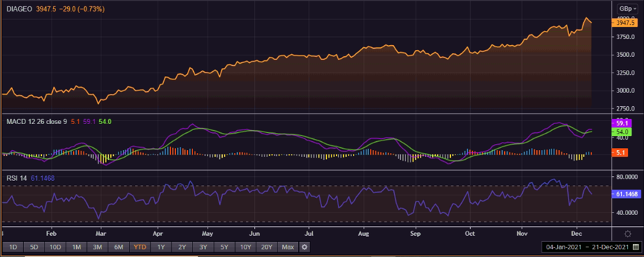Click the 61.1468 value beside RSI 14
The width and height of the screenshot is (644, 257).
42,178
